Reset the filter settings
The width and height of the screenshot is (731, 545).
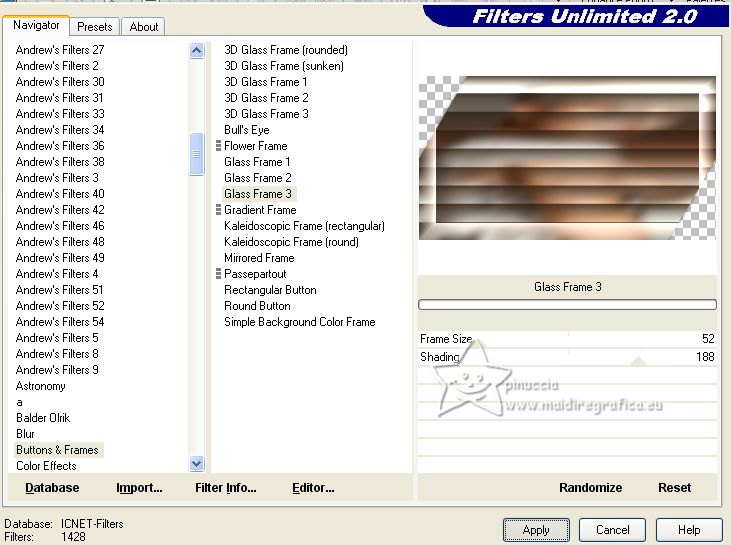674,488
